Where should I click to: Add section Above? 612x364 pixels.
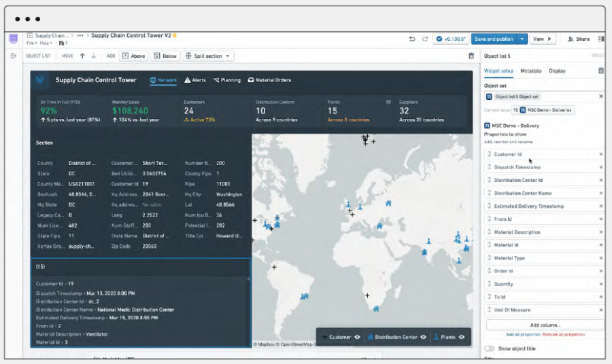tap(134, 56)
